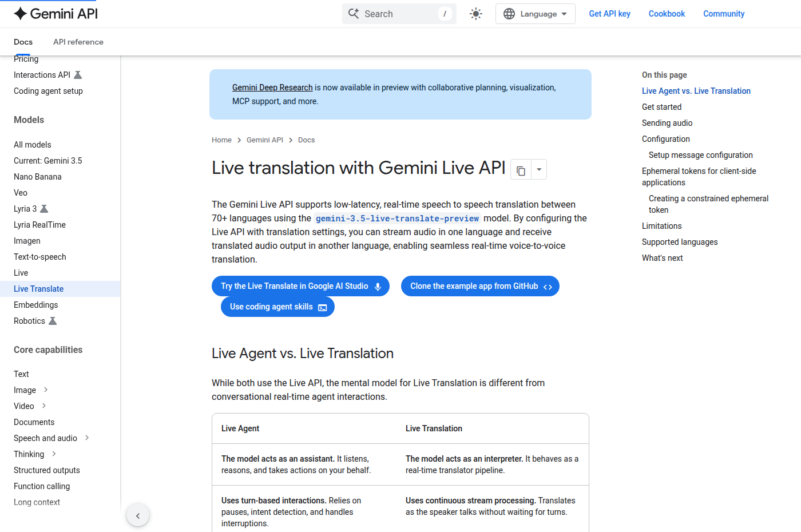
Task: Click the Gemini Deep Research banner link
Action: click(272, 88)
